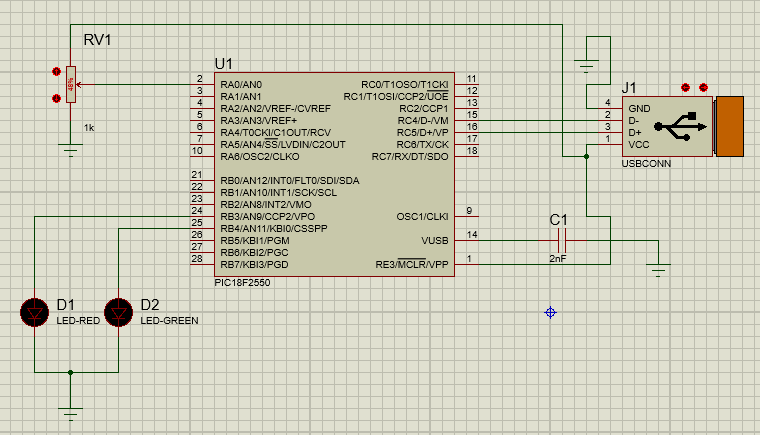Click the RA3/AN3/VREF+ pin label
760x435 pixels.
click(258, 121)
